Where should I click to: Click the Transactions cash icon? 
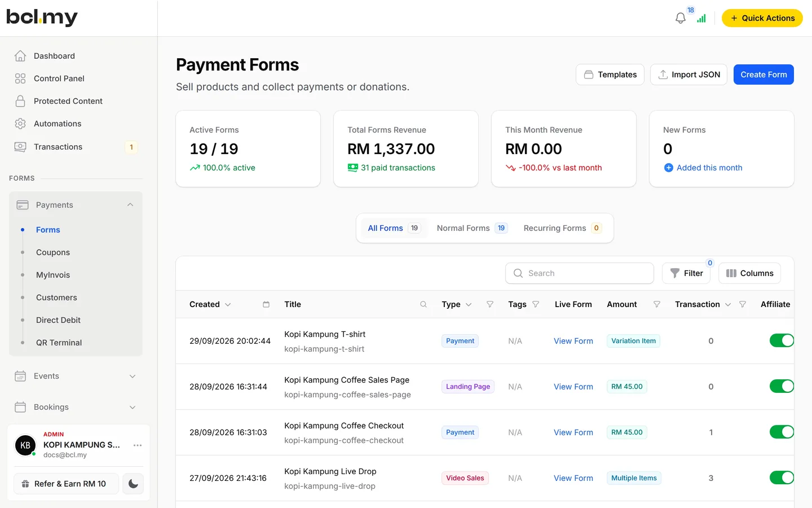tap(20, 147)
